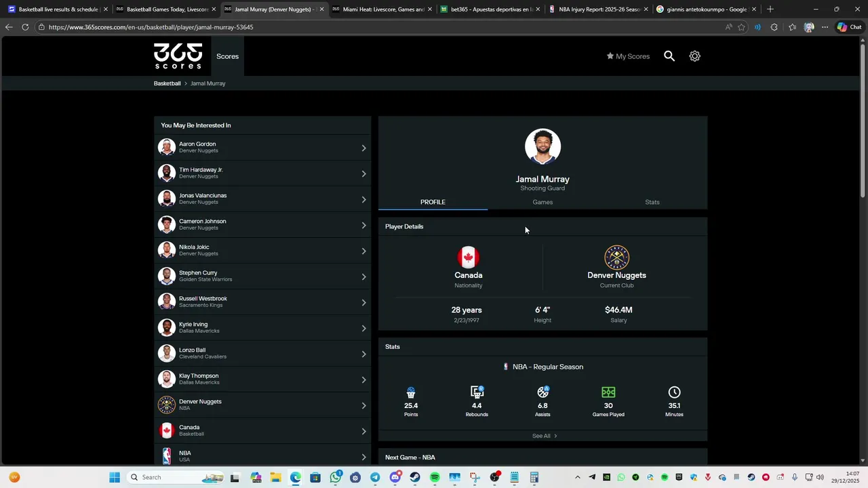Open Spotify from taskbar
Screen dimensions: 868x488
click(435, 477)
